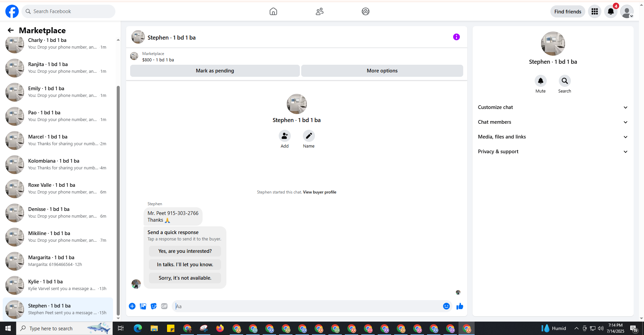
Task: Attach a photo file icon
Action: (143, 306)
